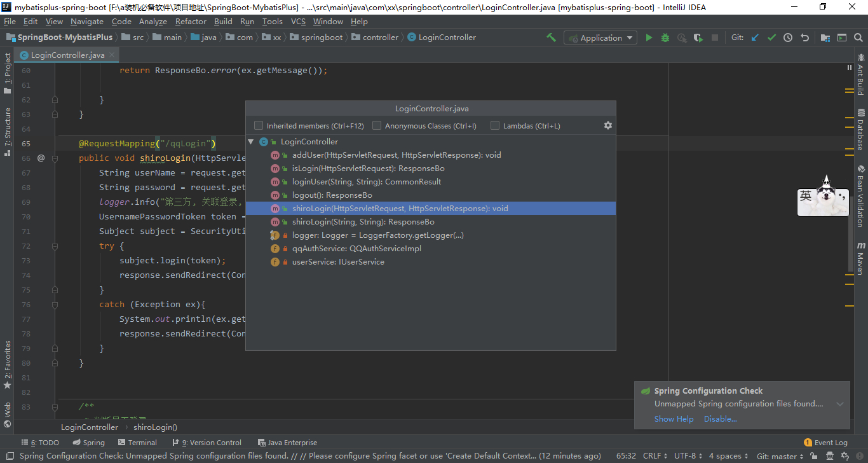
Task: Click the Hector inspector icon in status bar
Action: click(830, 456)
